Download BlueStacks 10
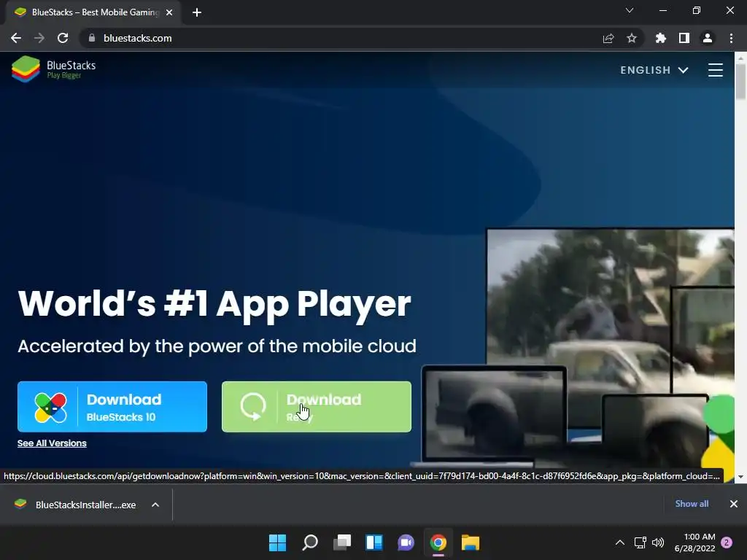The image size is (747, 560). [x=112, y=407]
